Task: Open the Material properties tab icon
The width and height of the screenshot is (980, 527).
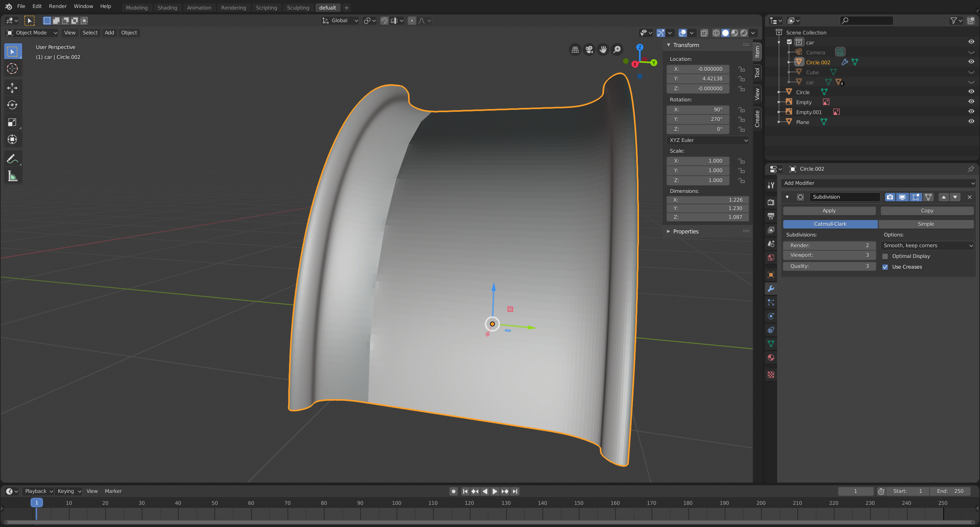Action: click(771, 357)
